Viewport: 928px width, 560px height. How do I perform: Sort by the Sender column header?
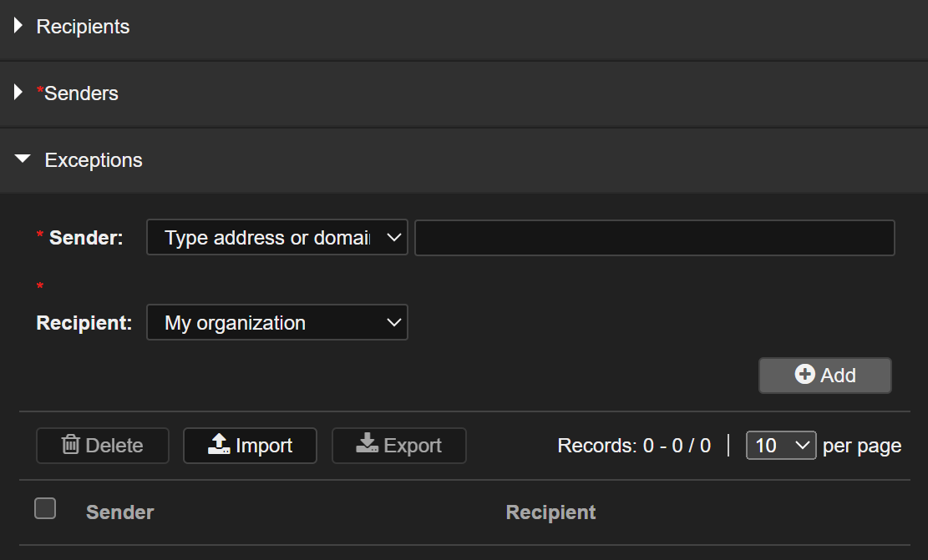120,512
